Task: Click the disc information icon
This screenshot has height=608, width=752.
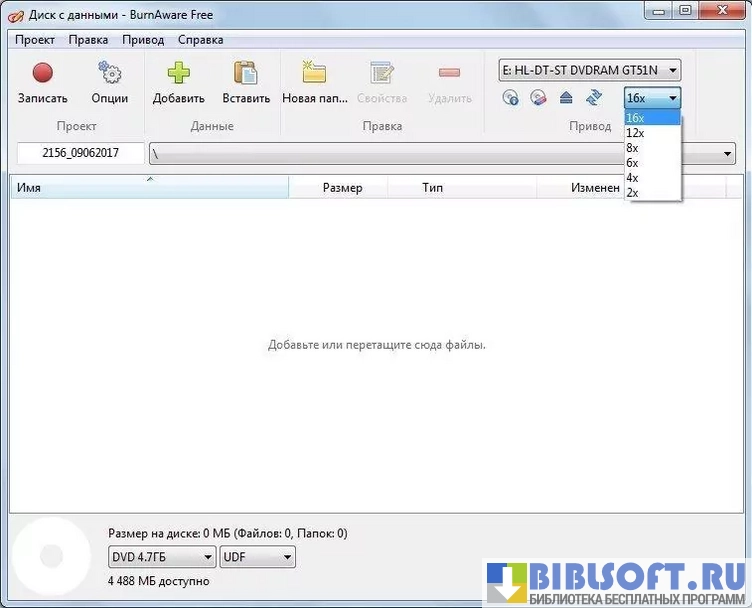Action: [x=511, y=98]
